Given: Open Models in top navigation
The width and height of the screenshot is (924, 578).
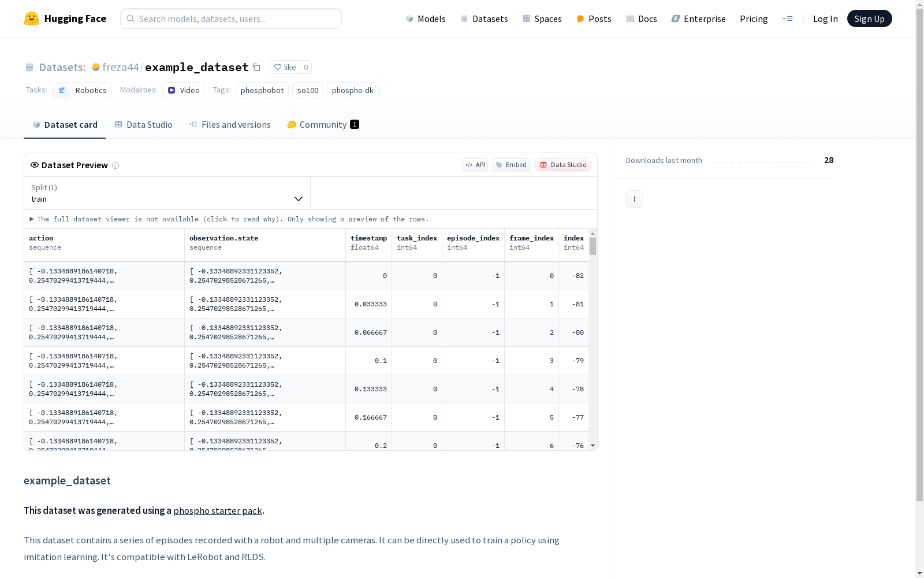Looking at the screenshot, I should (426, 18).
